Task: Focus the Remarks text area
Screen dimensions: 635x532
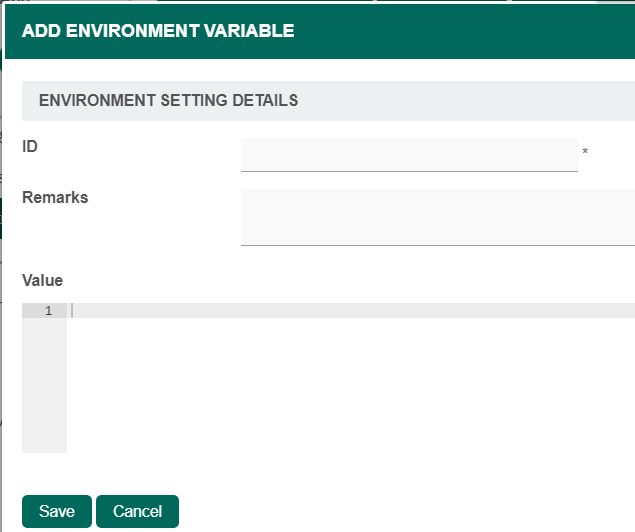Action: click(437, 216)
